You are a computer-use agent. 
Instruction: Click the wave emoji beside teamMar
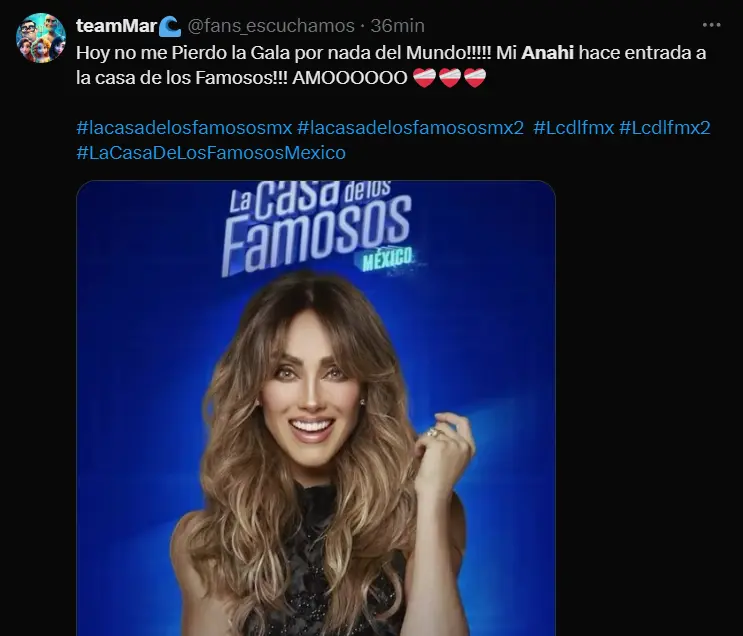[x=170, y=27]
